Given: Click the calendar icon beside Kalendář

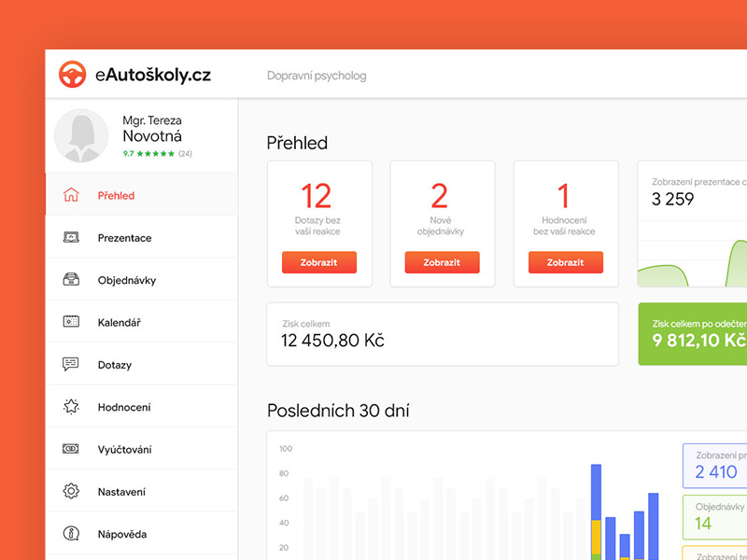Looking at the screenshot, I should [x=71, y=322].
